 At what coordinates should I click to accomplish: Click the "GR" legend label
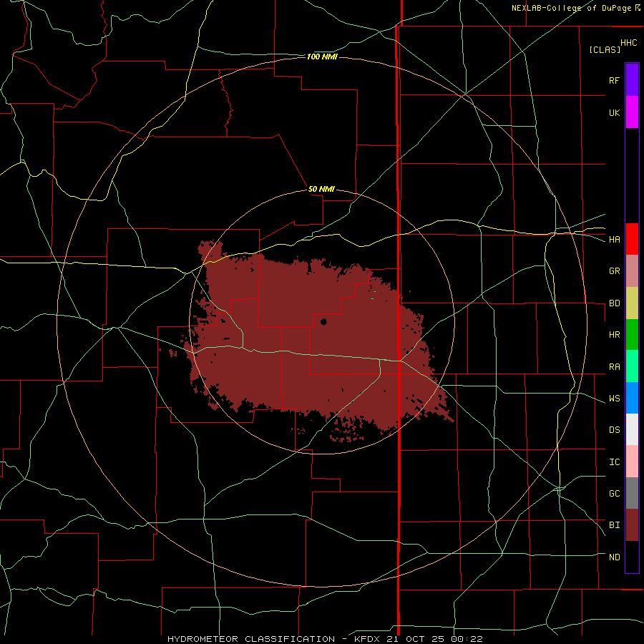tap(614, 271)
